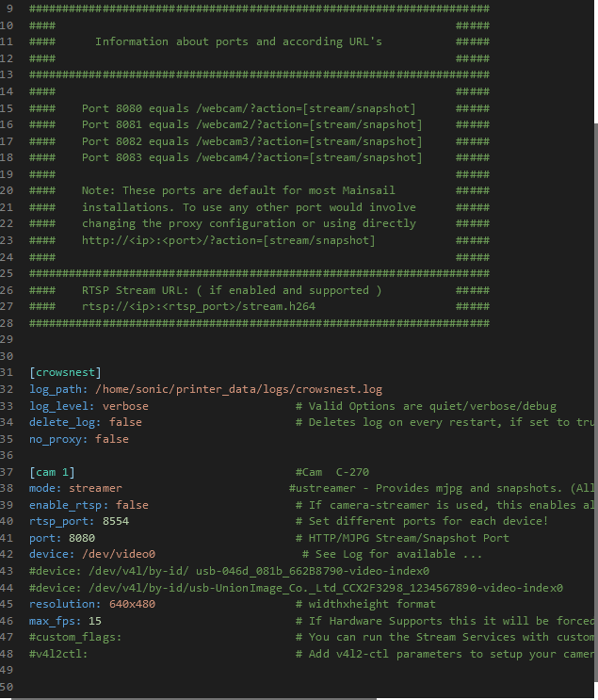This screenshot has height=700, width=598.
Task: Click the port 8080 value
Action: point(82,538)
